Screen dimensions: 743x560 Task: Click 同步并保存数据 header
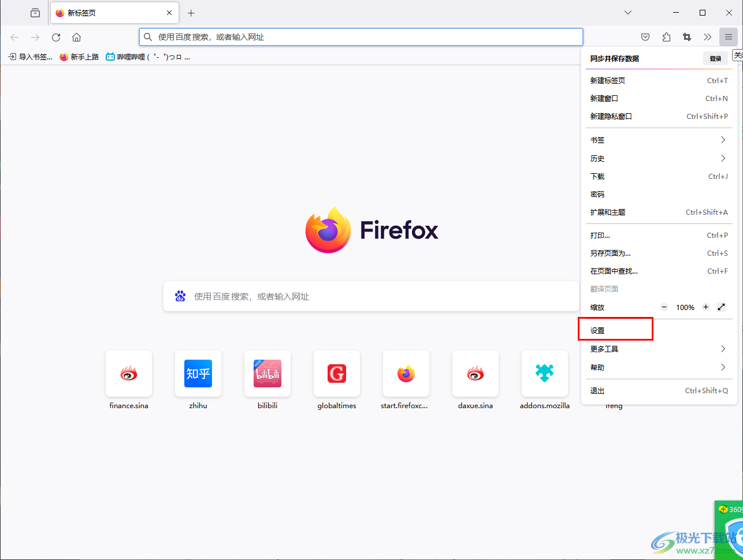pos(614,58)
